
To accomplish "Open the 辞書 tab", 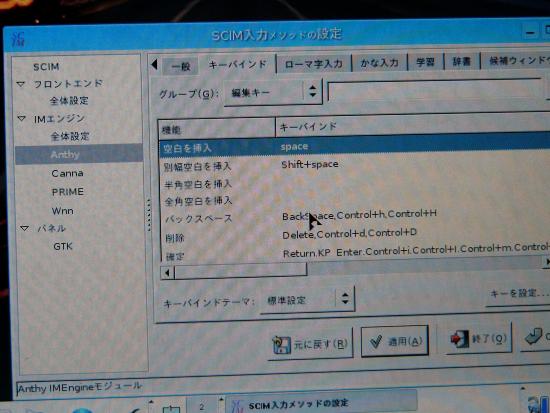I will click(x=461, y=62).
